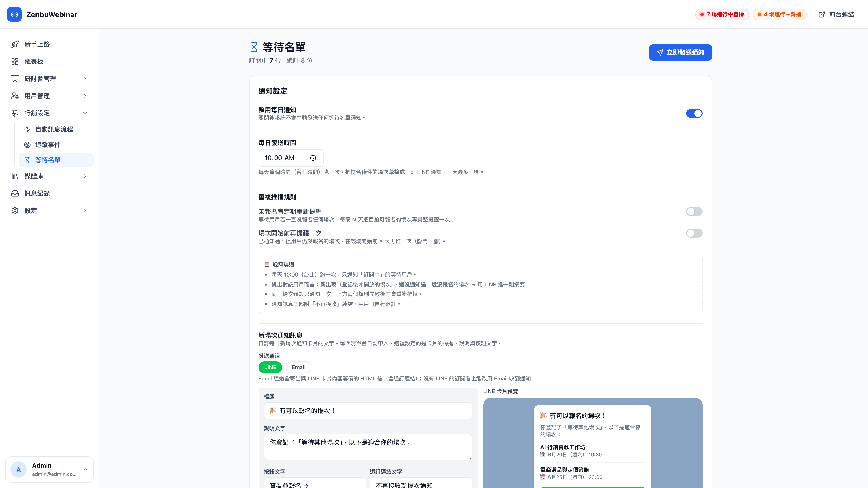Viewport: 868px width, 488px height.
Task: Click the LINE 卡片預覽 label
Action: (500, 391)
